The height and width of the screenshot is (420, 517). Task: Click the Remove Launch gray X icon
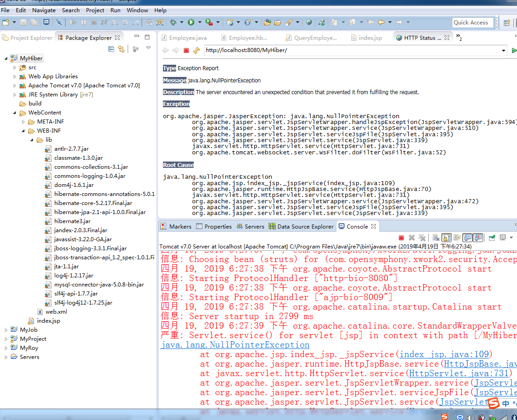[x=412, y=238]
